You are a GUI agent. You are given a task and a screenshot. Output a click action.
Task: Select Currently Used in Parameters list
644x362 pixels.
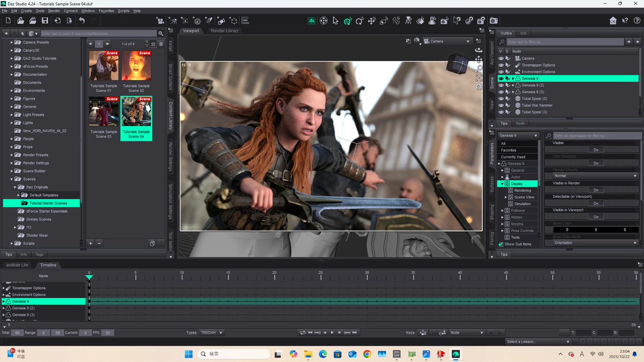(513, 157)
